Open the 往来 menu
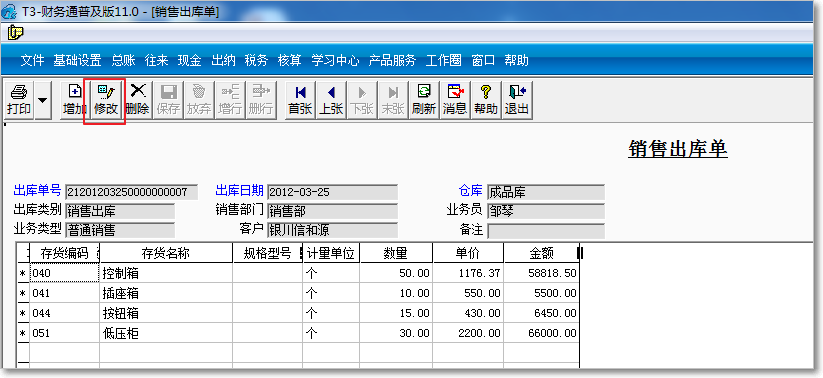This screenshot has height=378, width=823. click(156, 60)
